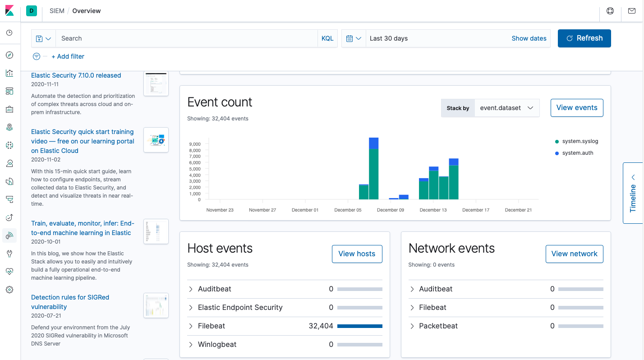The width and height of the screenshot is (644, 360).
Task: Select the Overview breadcrumb
Action: point(87,11)
